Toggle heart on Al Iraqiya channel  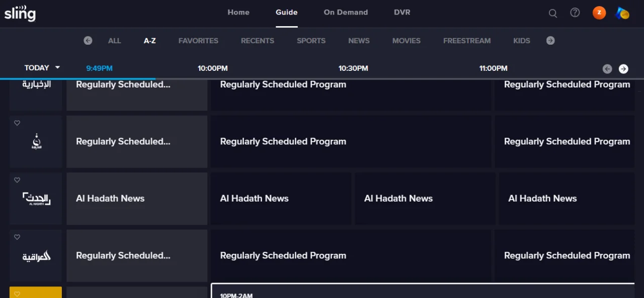17,237
